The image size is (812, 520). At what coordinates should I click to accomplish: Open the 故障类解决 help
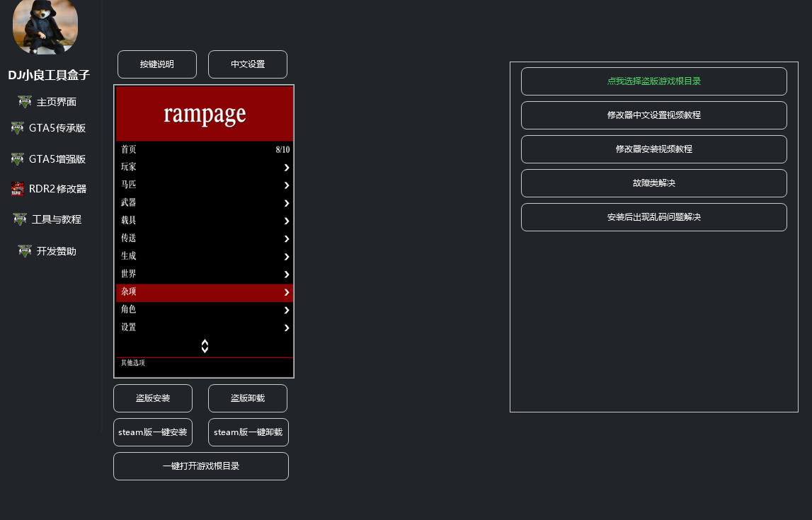click(654, 183)
